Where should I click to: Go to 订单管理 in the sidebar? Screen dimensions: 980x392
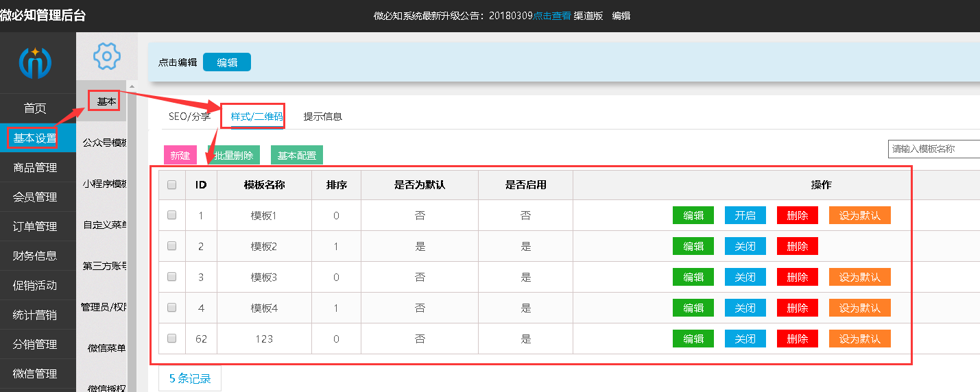(35, 227)
